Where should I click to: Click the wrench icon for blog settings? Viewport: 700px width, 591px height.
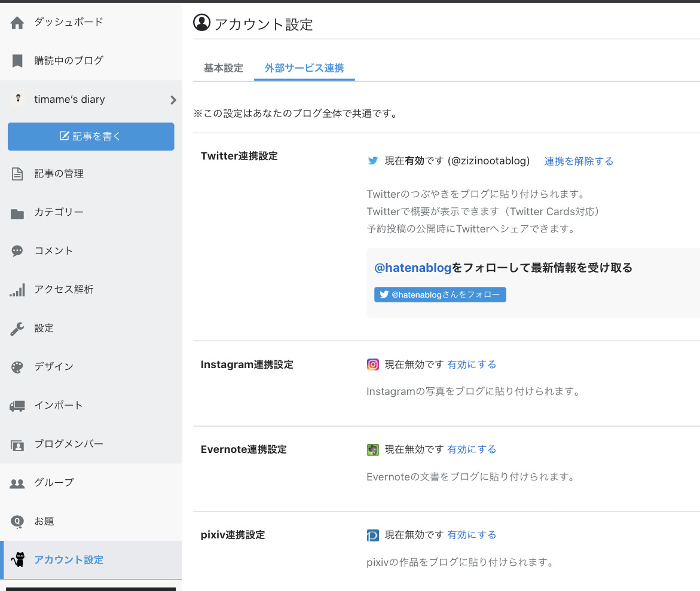tap(17, 328)
